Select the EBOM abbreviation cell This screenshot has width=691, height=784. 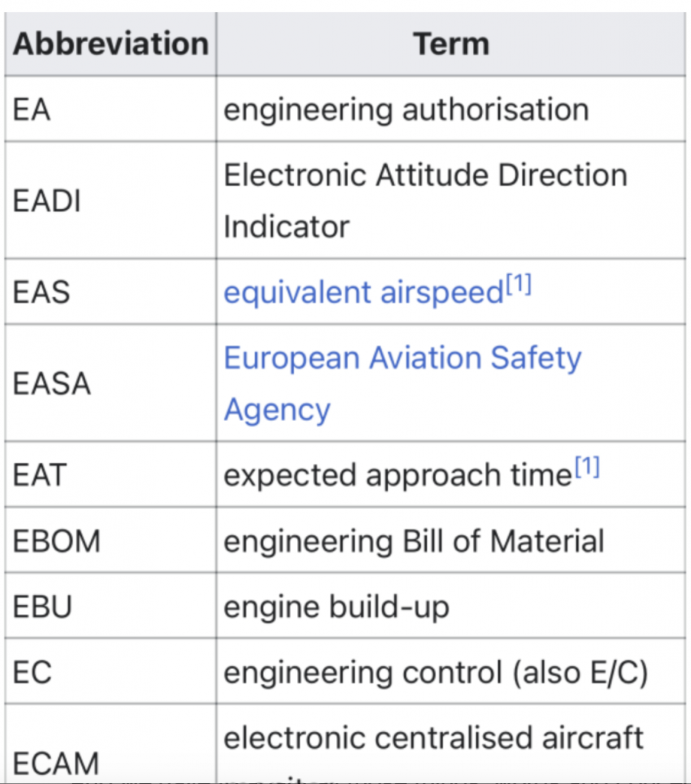pos(110,540)
